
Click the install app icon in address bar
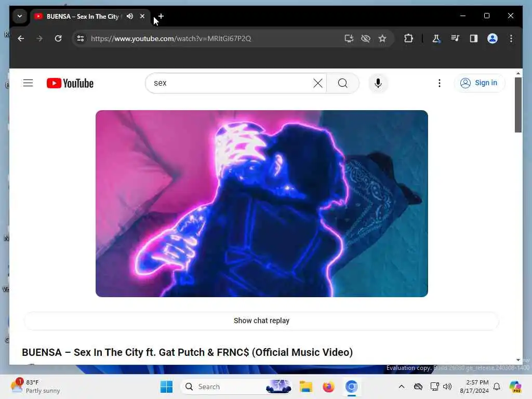coord(349,38)
